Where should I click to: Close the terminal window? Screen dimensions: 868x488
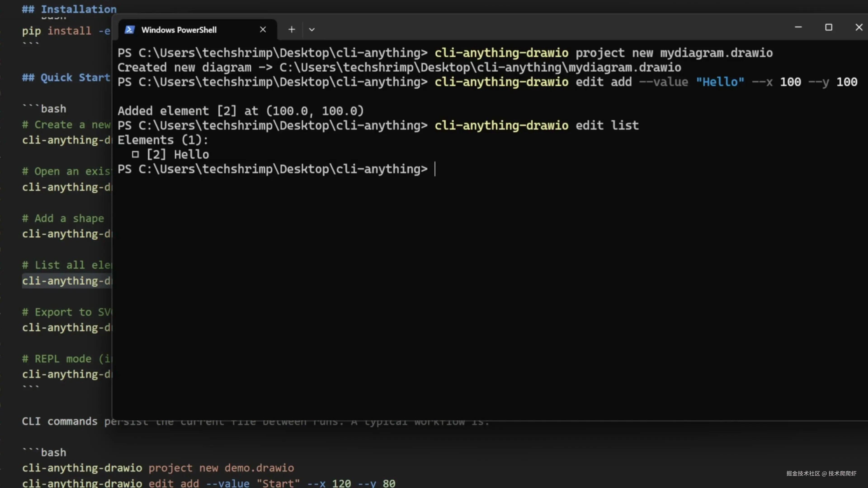pyautogui.click(x=859, y=27)
